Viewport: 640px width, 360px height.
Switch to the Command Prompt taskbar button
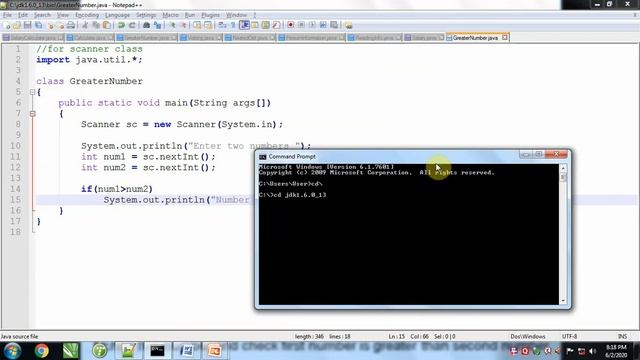[157, 351]
